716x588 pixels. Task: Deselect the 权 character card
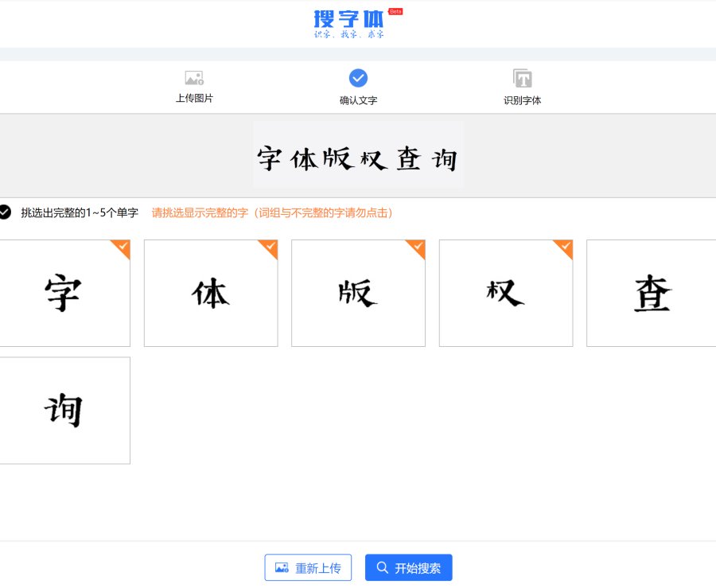tap(506, 293)
